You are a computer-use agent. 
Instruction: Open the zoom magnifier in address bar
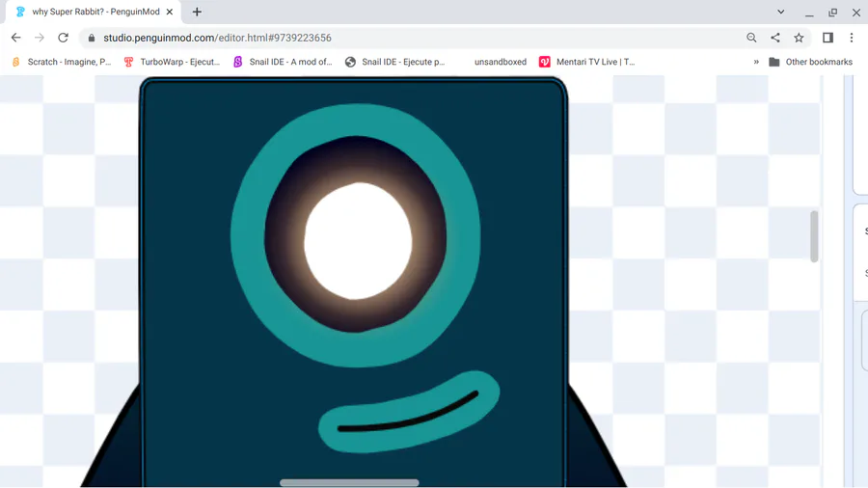tap(751, 38)
